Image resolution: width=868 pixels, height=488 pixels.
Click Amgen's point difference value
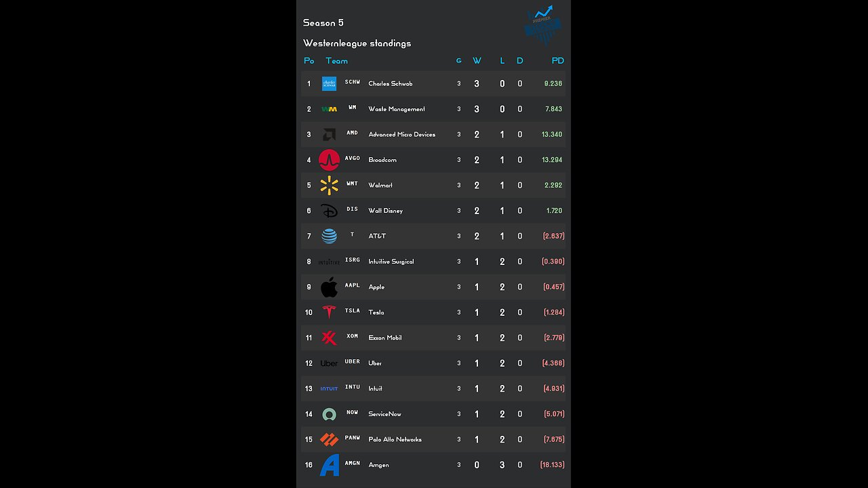point(552,465)
